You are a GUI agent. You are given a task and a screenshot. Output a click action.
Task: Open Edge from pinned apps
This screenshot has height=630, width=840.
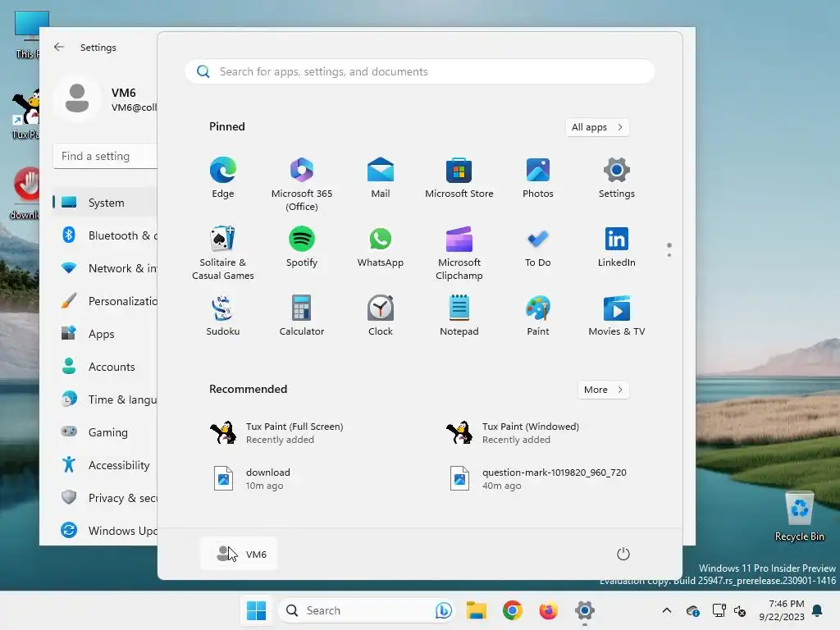tap(223, 178)
